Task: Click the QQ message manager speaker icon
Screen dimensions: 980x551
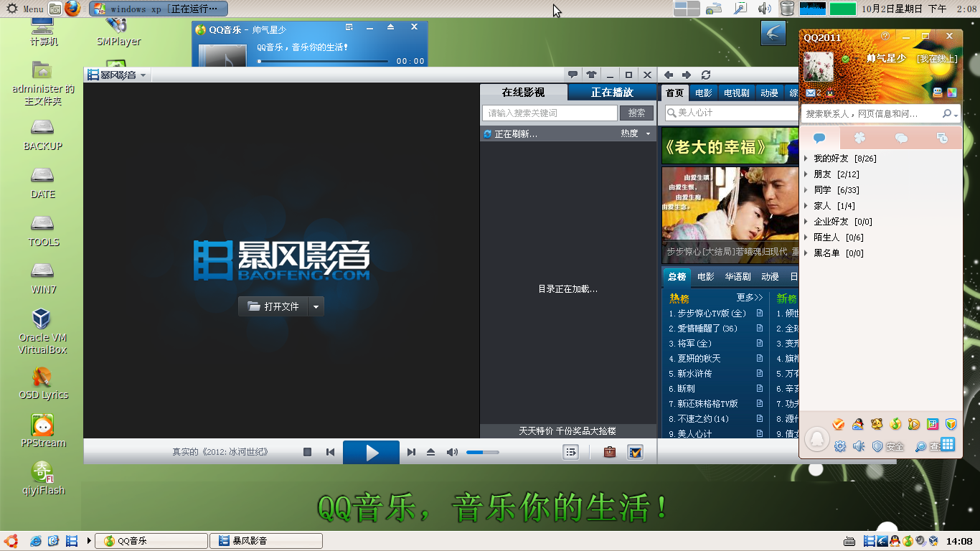Action: pyautogui.click(x=859, y=446)
